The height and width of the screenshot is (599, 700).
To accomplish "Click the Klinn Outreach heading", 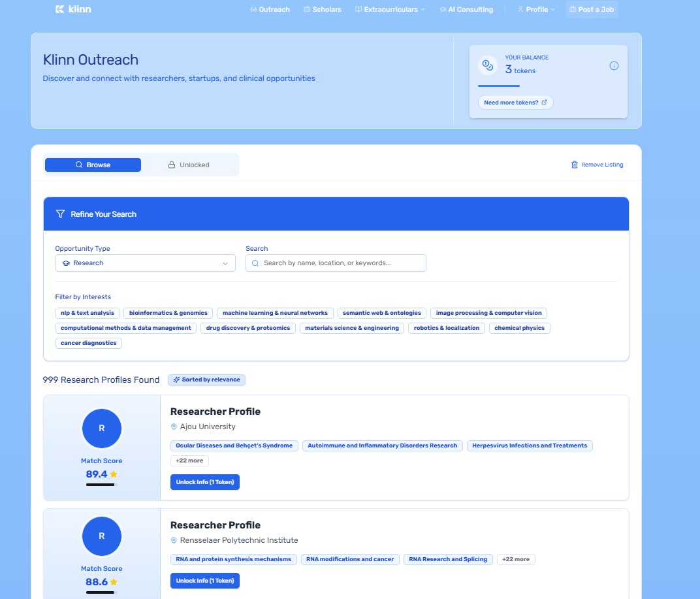I will click(x=91, y=60).
